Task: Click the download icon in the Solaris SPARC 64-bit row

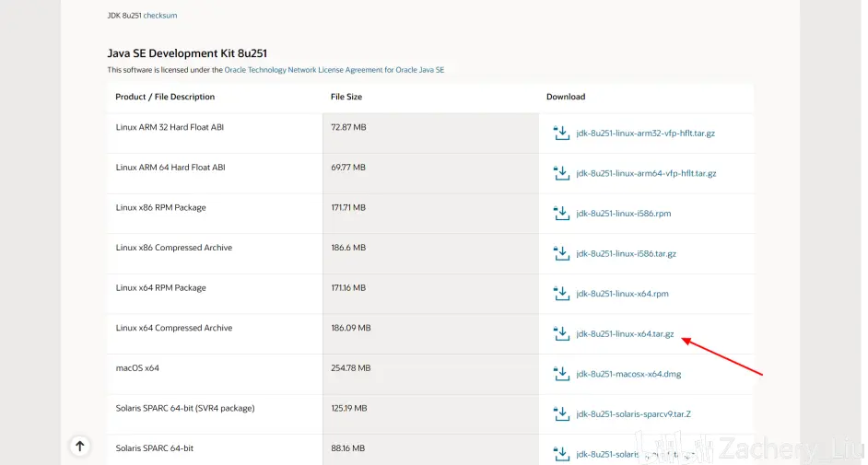Action: [561, 454]
